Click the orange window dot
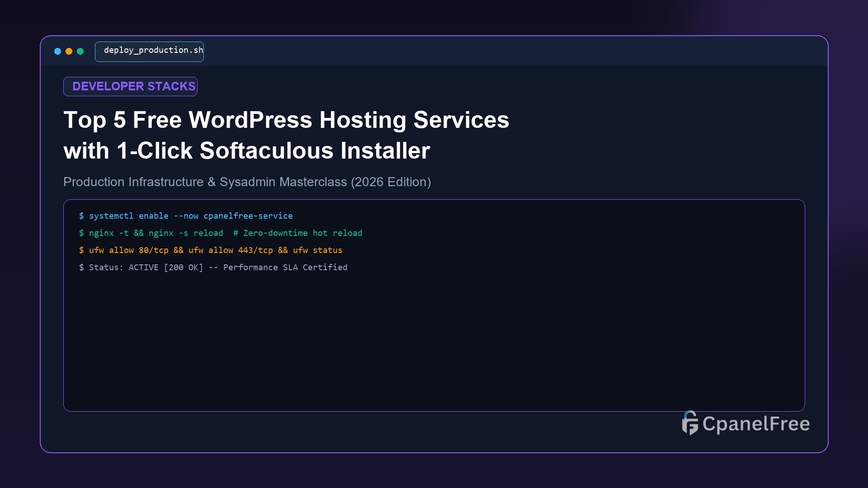Viewport: 868px width, 488px height. click(x=69, y=52)
